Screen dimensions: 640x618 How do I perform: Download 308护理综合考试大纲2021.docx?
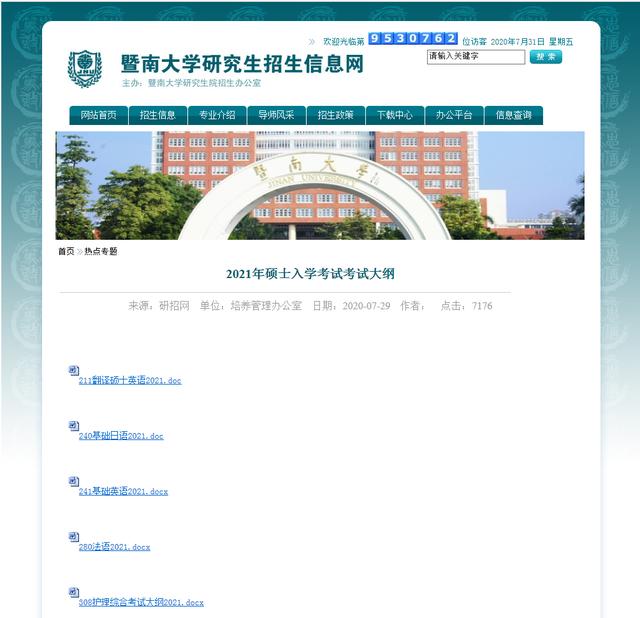point(141,602)
